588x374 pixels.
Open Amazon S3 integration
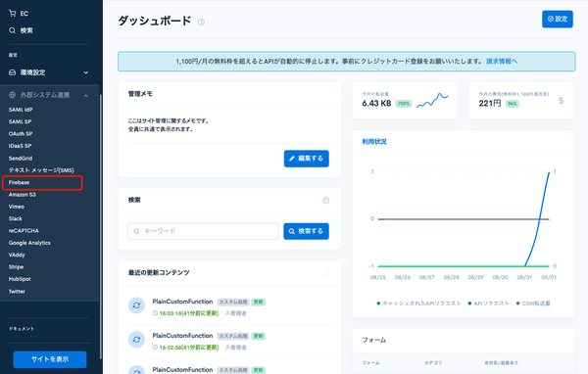[x=23, y=195]
